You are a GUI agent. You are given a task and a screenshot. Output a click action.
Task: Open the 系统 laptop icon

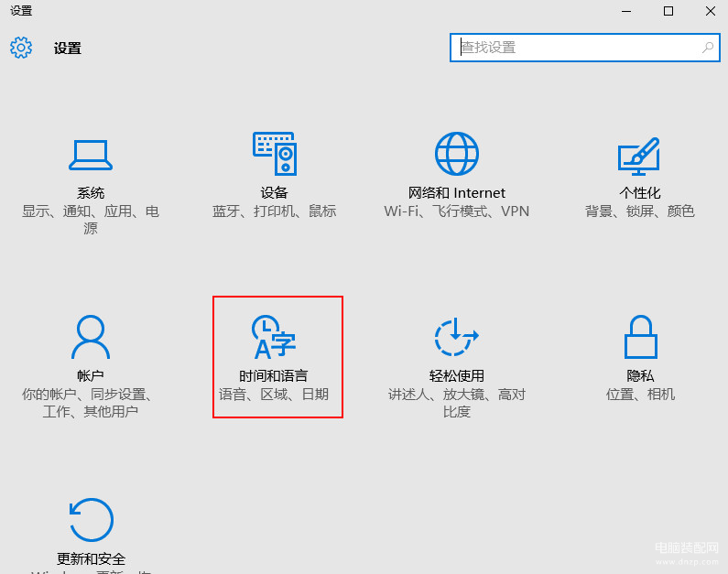[91, 155]
